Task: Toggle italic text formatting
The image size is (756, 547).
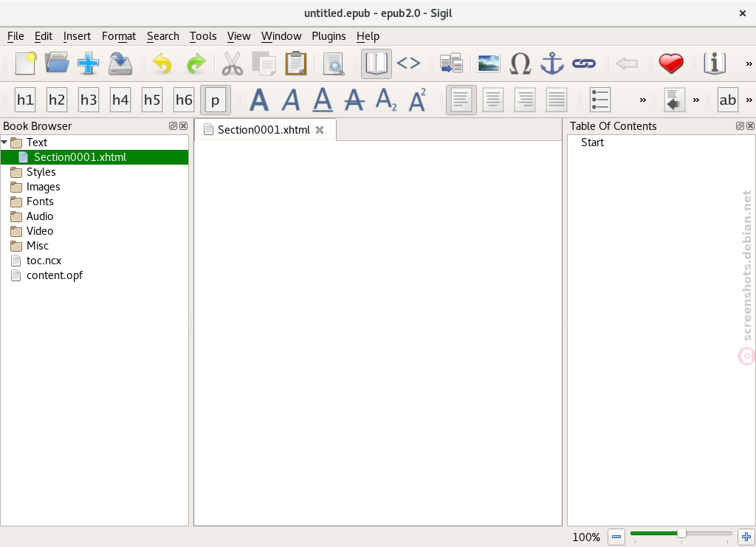Action: pyautogui.click(x=291, y=100)
